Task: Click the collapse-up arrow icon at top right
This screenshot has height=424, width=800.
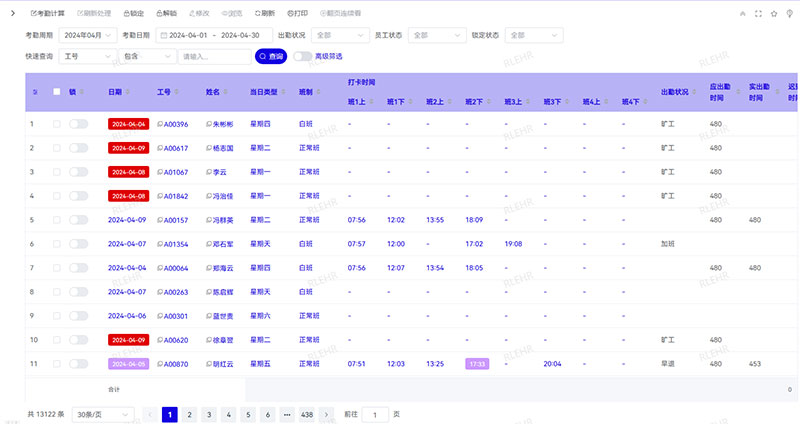Action: (742, 14)
